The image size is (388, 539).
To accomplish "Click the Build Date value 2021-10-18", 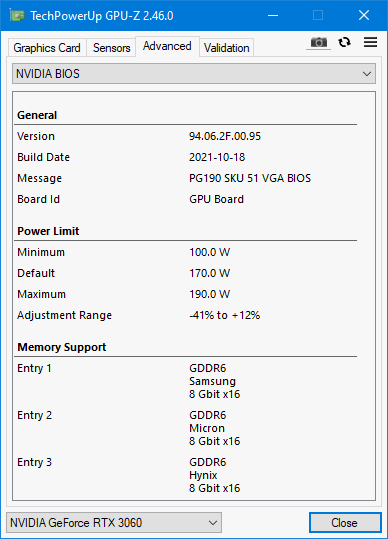I will click(x=217, y=157).
